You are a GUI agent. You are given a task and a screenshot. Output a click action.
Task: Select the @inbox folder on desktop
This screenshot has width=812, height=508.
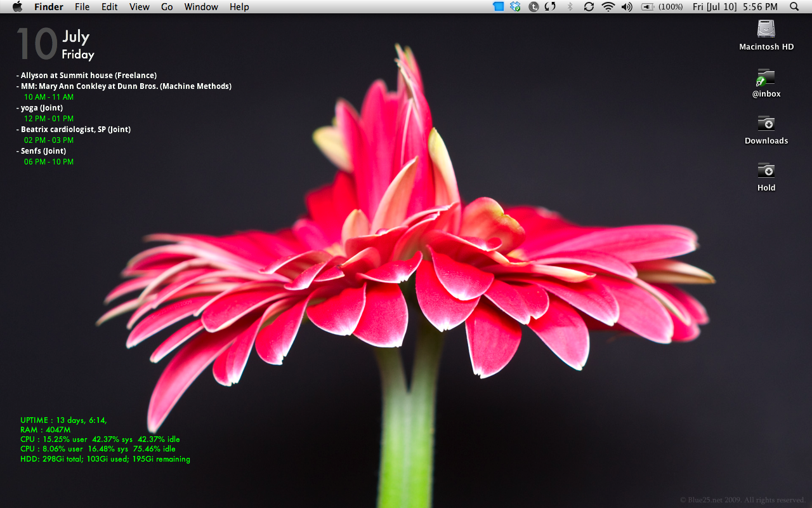(x=766, y=78)
